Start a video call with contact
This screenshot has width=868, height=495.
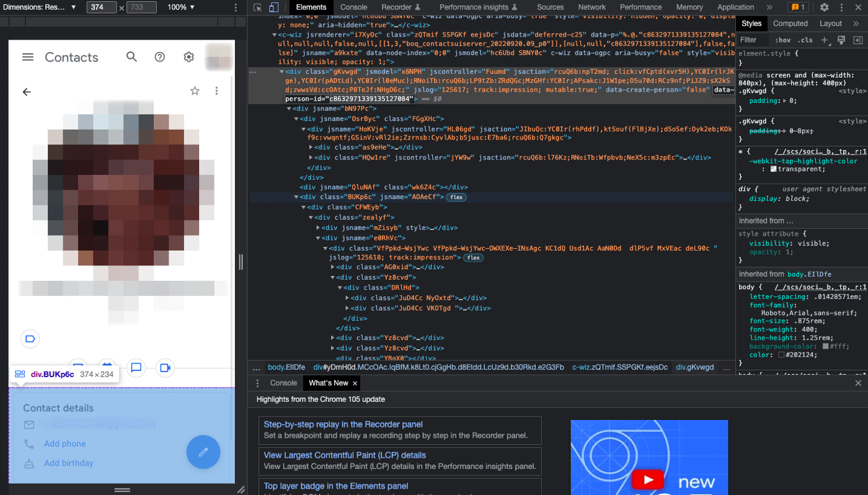point(166,368)
